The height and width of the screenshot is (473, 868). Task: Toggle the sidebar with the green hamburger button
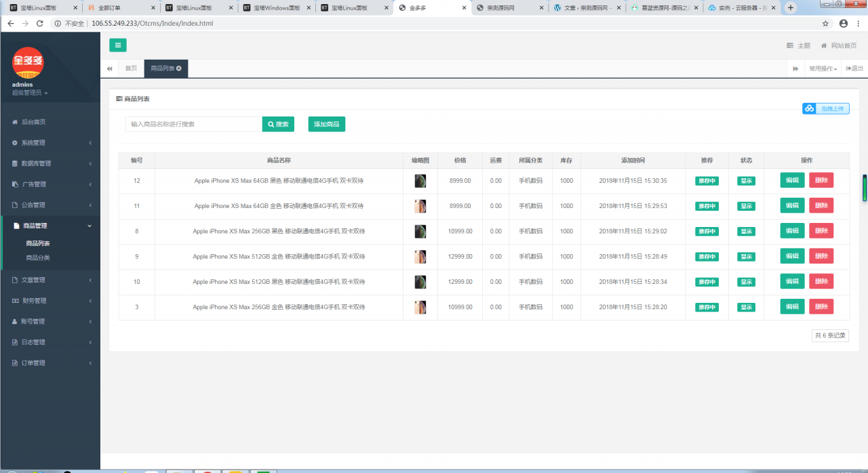[x=118, y=45]
